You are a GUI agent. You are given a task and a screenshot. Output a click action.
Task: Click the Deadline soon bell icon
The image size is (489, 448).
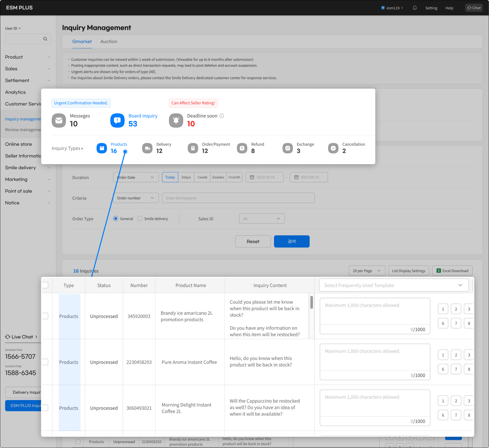click(x=176, y=121)
